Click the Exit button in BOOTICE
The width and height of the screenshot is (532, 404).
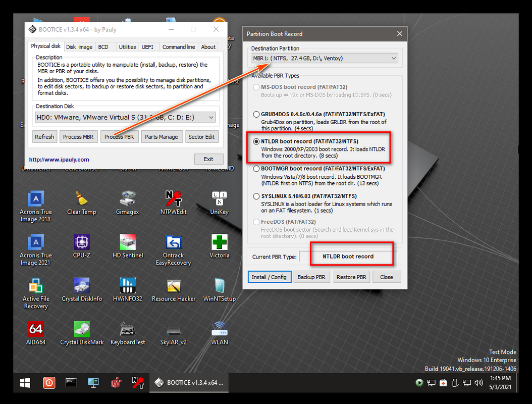point(208,159)
